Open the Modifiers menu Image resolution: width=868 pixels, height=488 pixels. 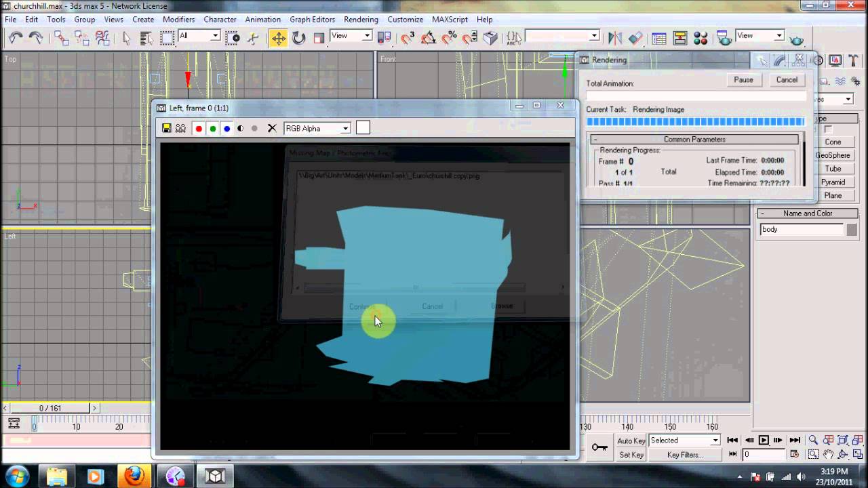click(x=178, y=20)
